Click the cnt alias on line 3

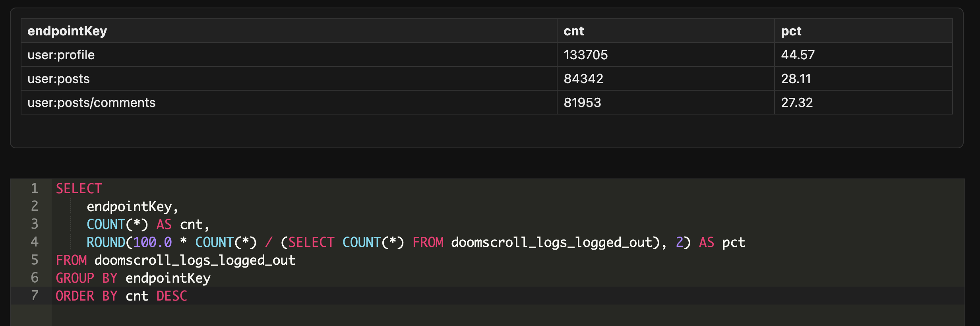coord(192,224)
